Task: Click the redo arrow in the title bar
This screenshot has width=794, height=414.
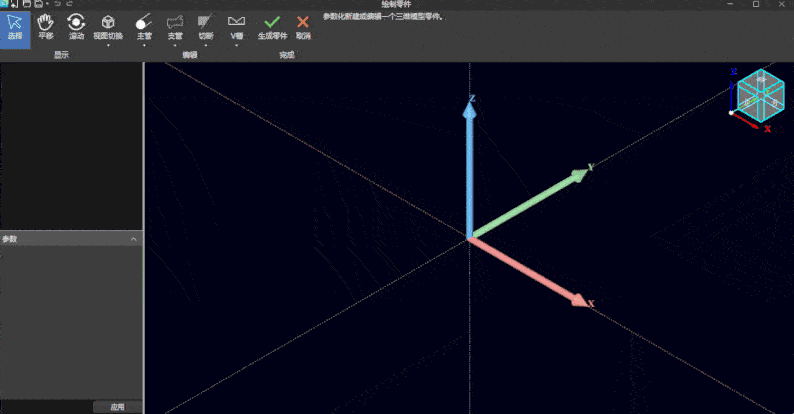Action: point(70,4)
